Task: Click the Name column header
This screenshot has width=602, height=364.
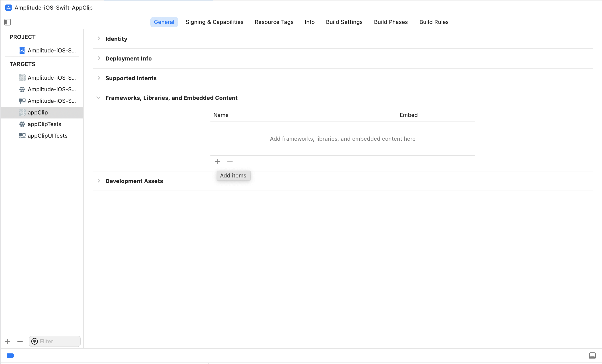Action: pos(221,115)
